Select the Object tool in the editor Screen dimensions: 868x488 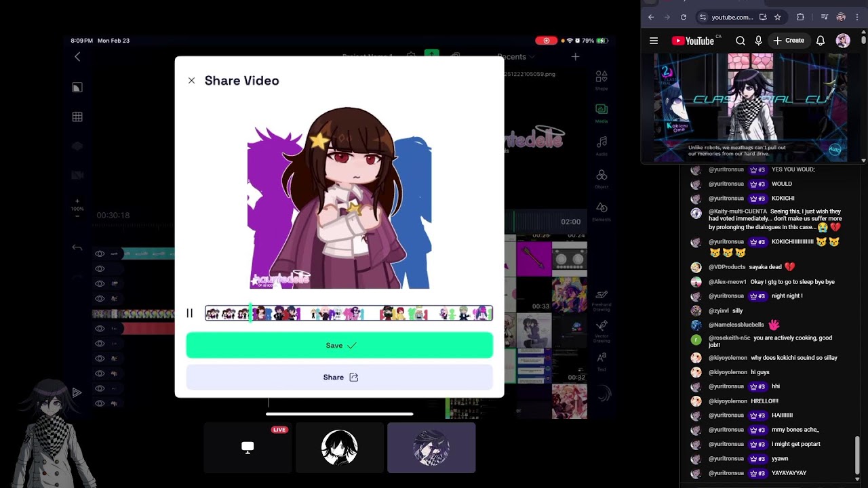click(x=601, y=179)
